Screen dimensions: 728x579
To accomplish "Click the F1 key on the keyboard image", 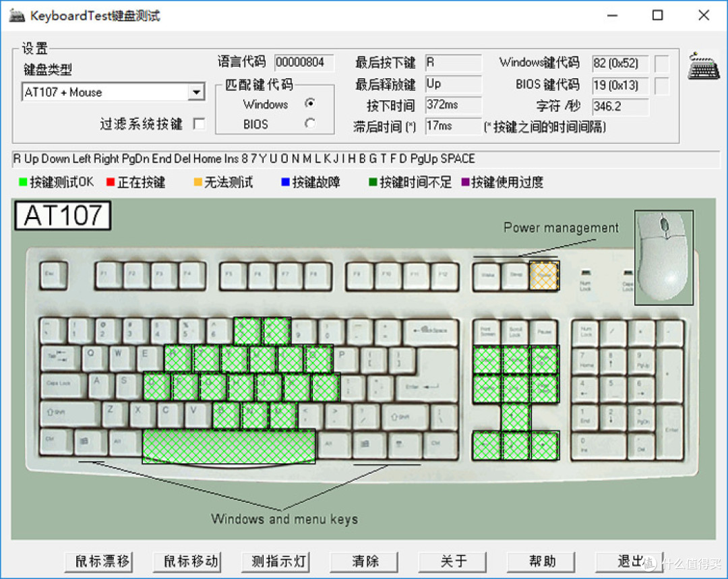I will [x=109, y=276].
